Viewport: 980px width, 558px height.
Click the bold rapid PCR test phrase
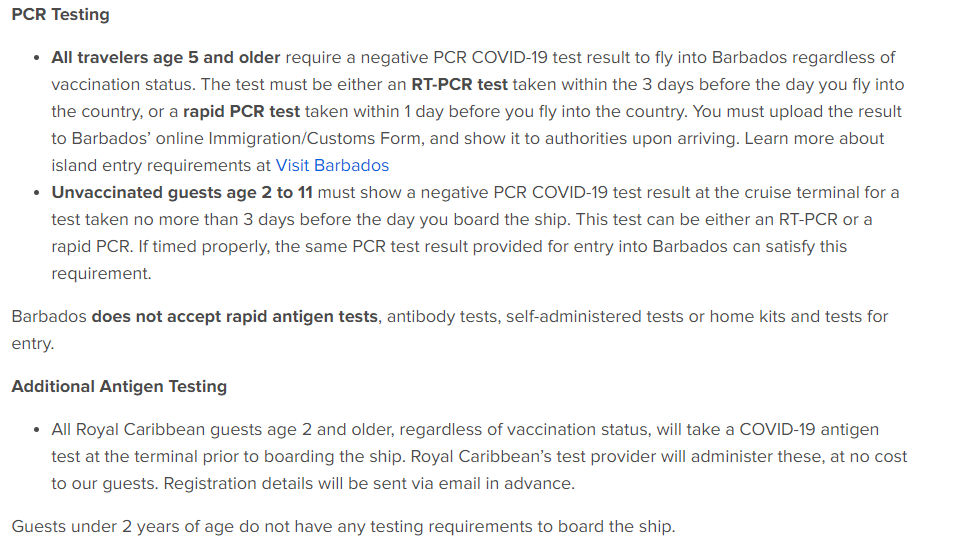coord(241,111)
